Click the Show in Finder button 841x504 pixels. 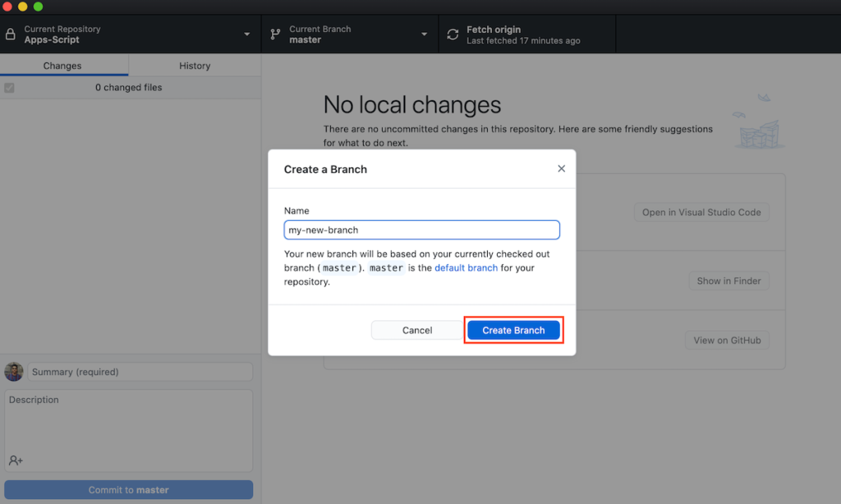(729, 281)
